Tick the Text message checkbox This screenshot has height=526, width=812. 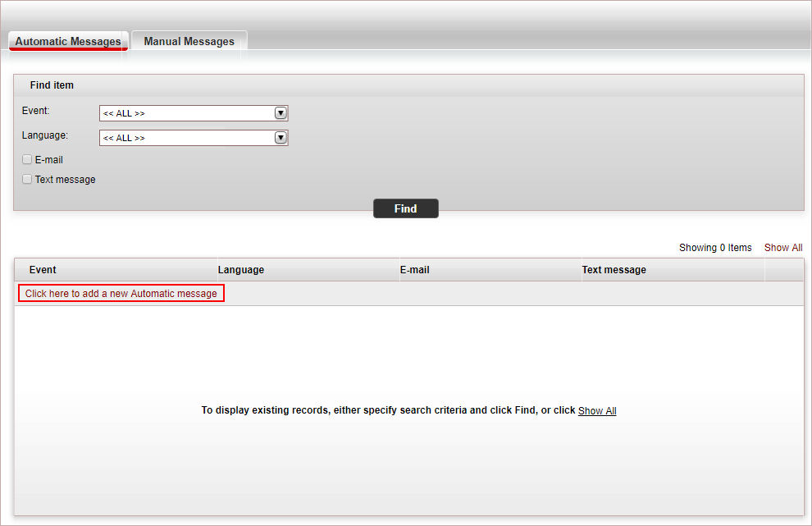27,180
